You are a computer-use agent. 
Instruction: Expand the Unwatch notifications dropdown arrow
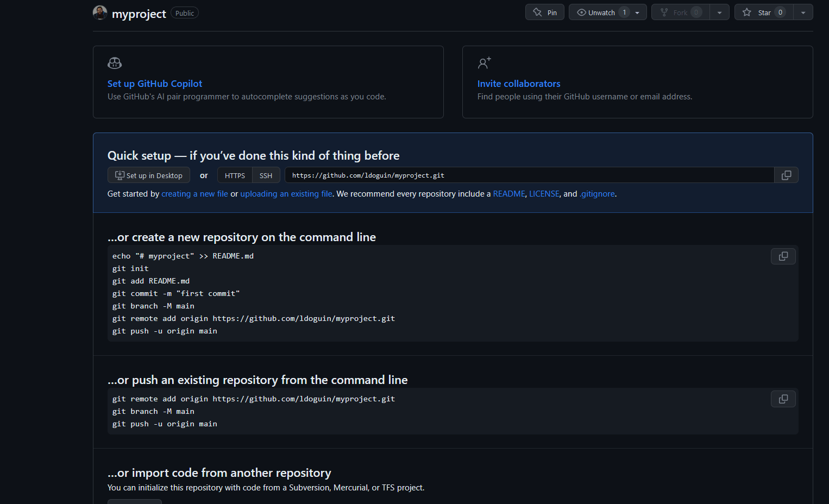coord(638,12)
